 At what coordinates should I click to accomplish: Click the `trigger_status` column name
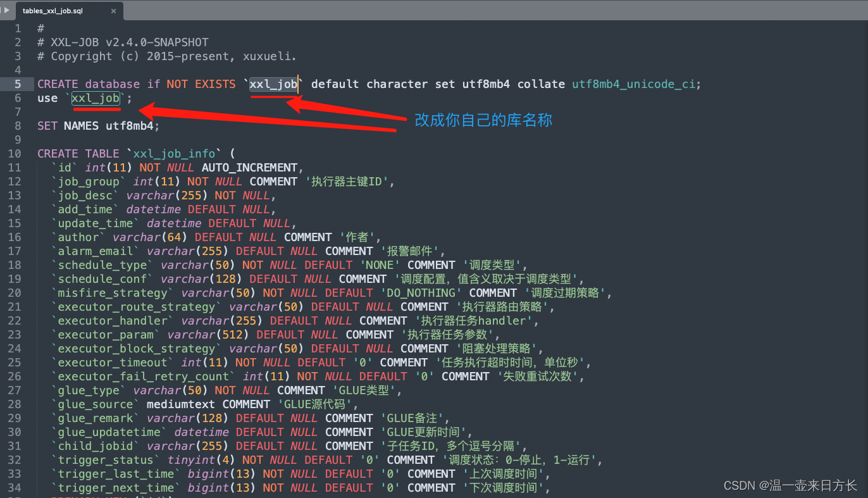106,460
